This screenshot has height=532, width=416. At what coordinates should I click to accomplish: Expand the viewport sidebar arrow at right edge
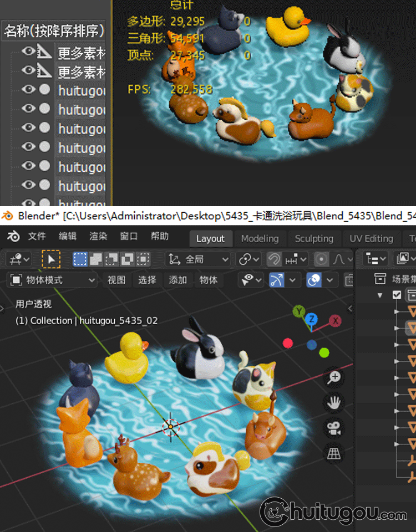click(x=350, y=309)
